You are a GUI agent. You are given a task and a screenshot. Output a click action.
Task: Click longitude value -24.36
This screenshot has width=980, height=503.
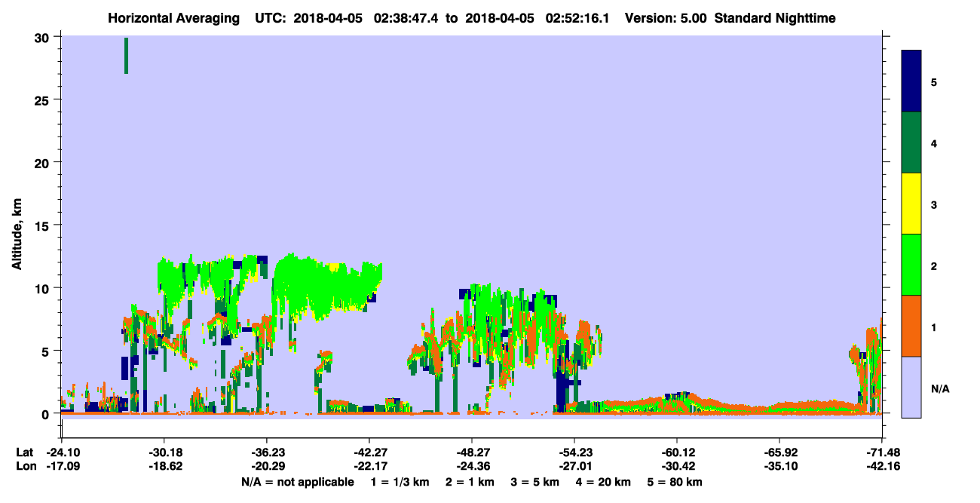click(x=471, y=467)
